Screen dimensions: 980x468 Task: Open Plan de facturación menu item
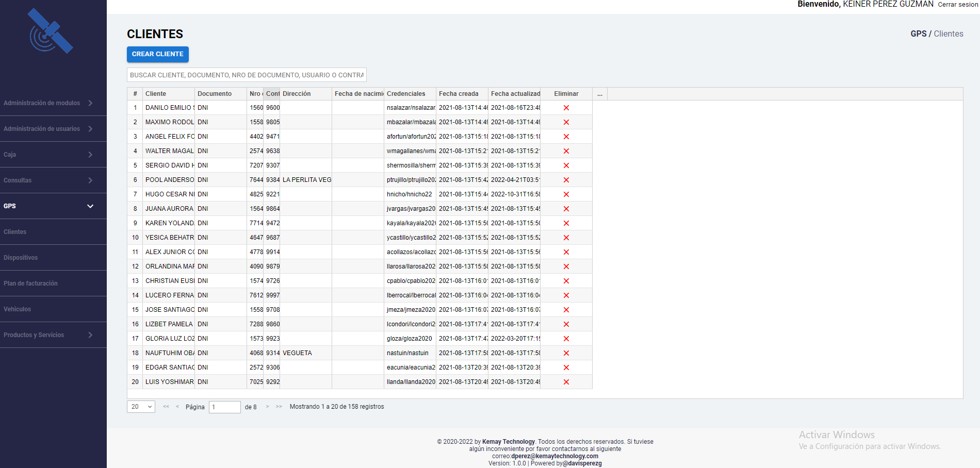pyautogui.click(x=31, y=283)
